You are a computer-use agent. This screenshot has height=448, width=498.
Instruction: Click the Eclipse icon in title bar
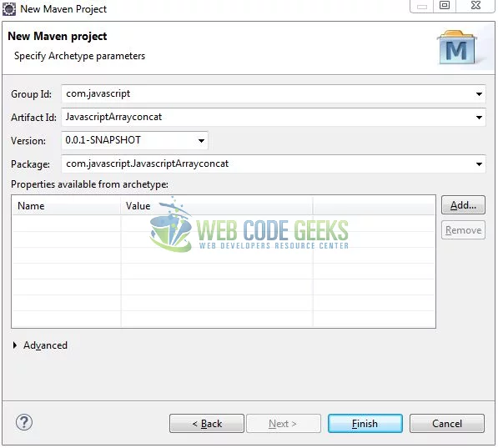[x=9, y=8]
